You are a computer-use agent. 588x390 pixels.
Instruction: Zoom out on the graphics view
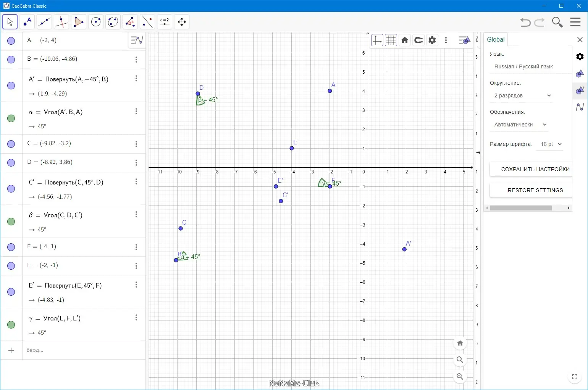[x=460, y=377]
